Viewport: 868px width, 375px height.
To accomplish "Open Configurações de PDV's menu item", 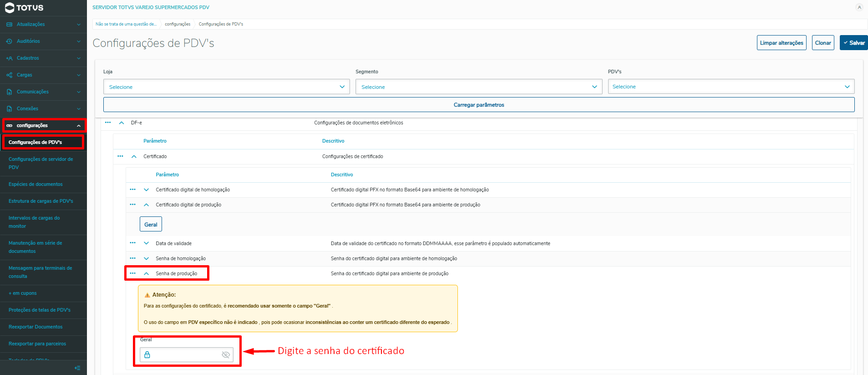I will point(43,142).
